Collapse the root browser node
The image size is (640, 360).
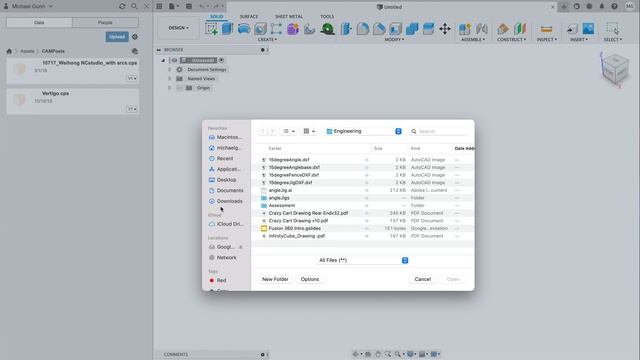click(x=163, y=60)
